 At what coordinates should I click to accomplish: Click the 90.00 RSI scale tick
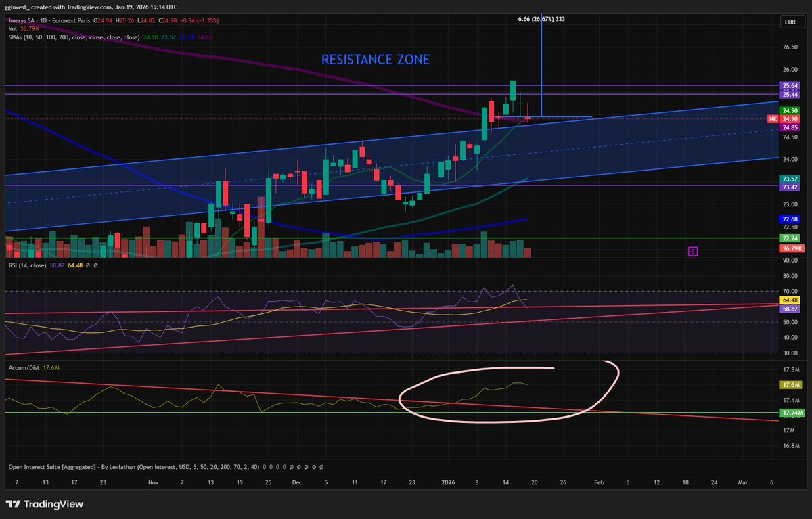(789, 260)
